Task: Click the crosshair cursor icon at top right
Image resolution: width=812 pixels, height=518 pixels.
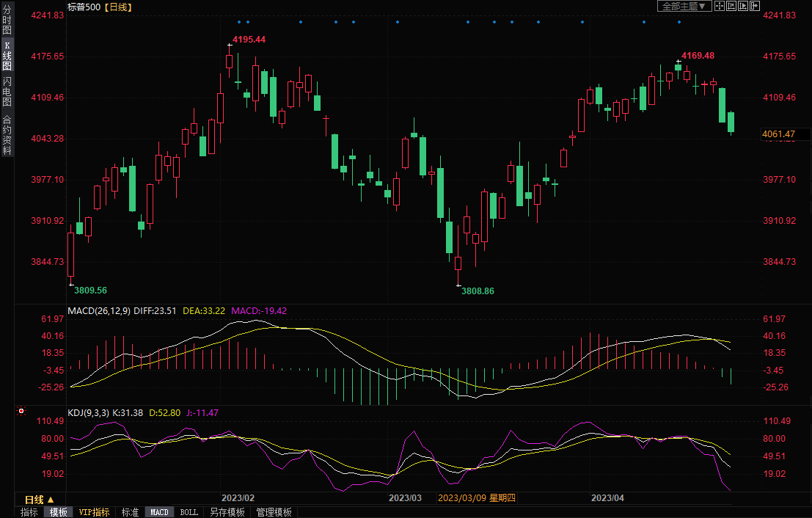Action: tap(720, 6)
